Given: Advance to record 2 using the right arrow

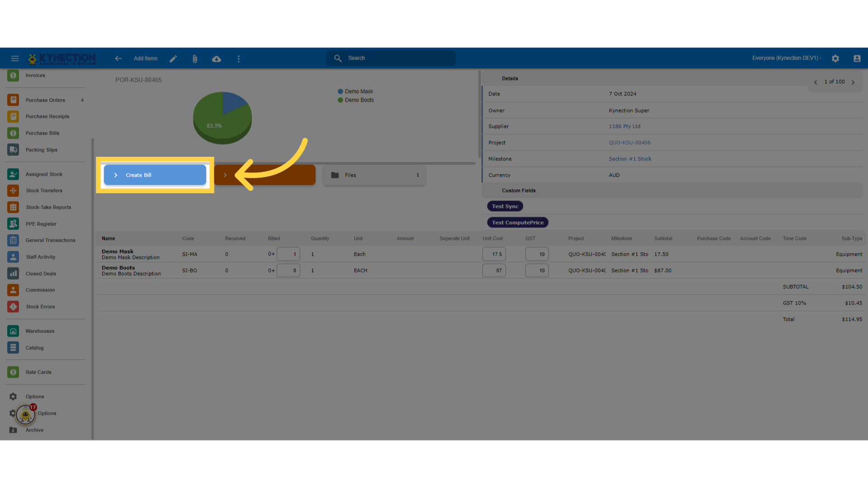Looking at the screenshot, I should click(854, 82).
